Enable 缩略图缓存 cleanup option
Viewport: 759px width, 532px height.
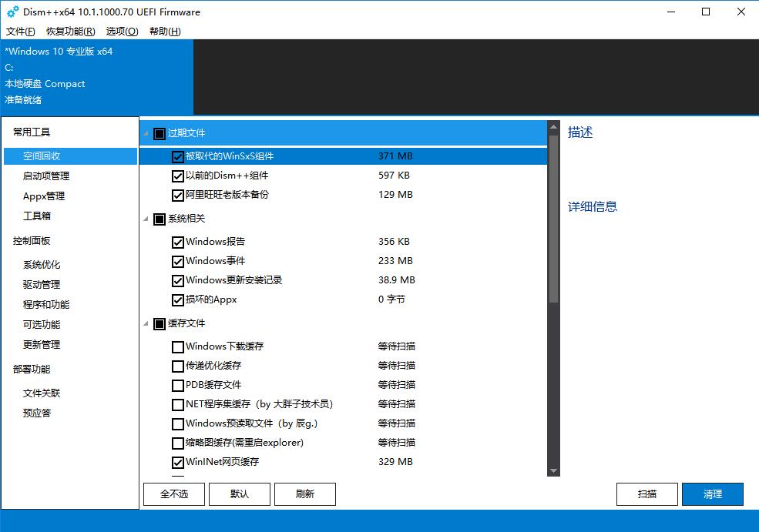tap(177, 443)
